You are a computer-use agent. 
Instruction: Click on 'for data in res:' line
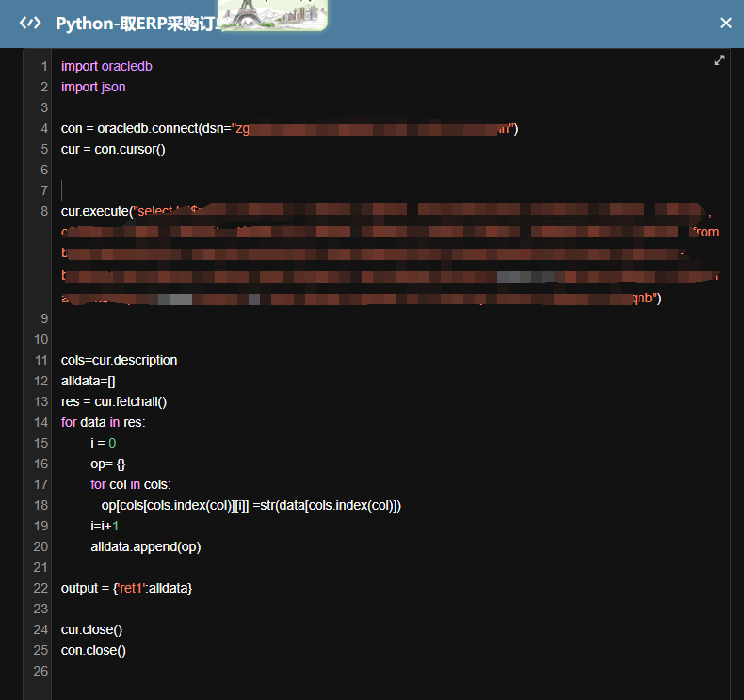(104, 422)
